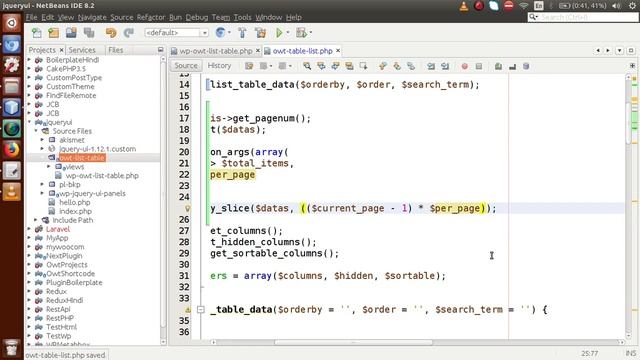Click the Save All toolbar icon
Viewport: 640px width, 360px height.
click(x=89, y=33)
